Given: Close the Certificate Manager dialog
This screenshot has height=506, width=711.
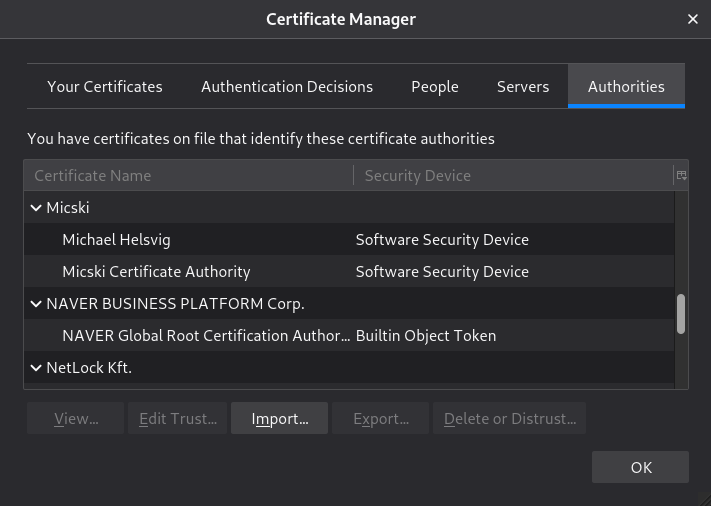Looking at the screenshot, I should point(692,19).
